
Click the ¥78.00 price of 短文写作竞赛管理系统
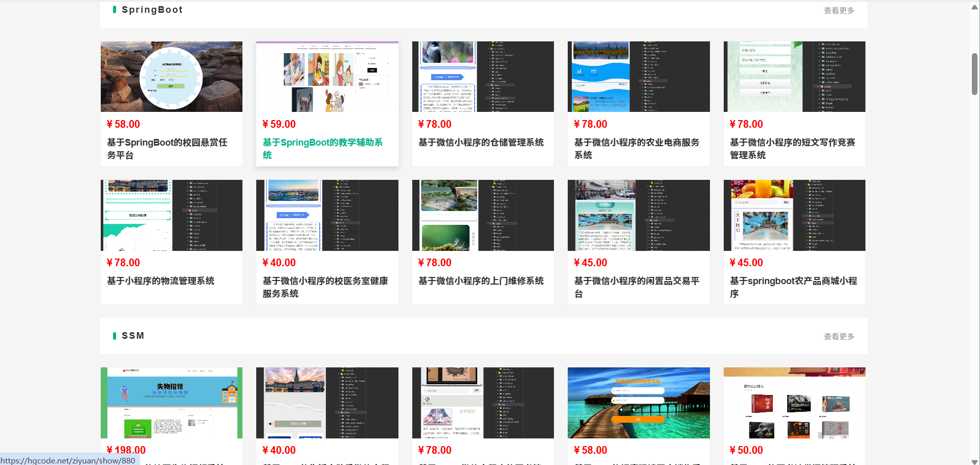(746, 124)
